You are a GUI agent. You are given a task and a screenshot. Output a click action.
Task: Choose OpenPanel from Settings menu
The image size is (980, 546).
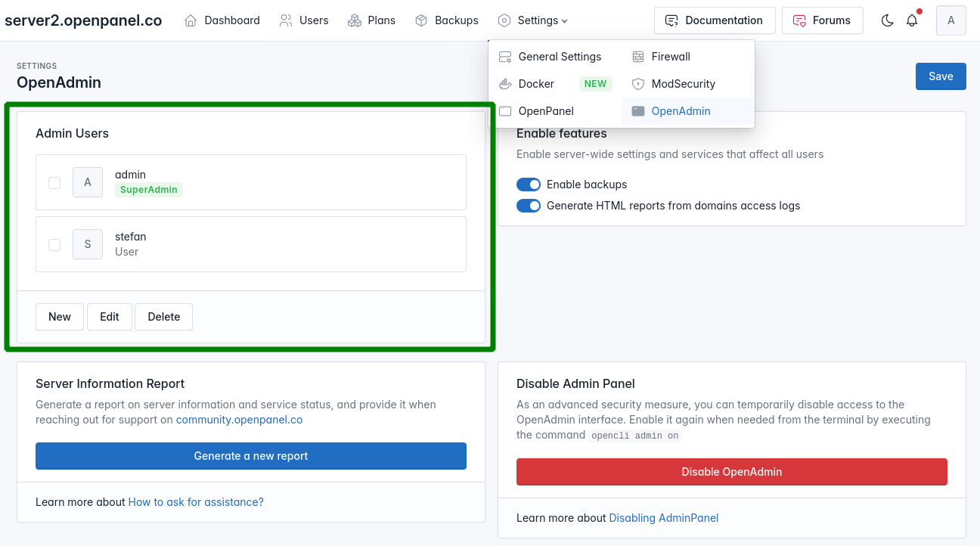coord(546,111)
